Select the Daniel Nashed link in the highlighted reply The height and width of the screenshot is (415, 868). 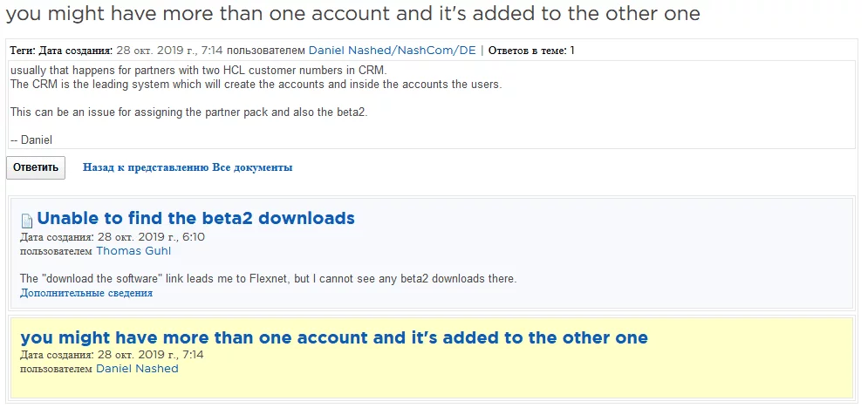(x=137, y=369)
